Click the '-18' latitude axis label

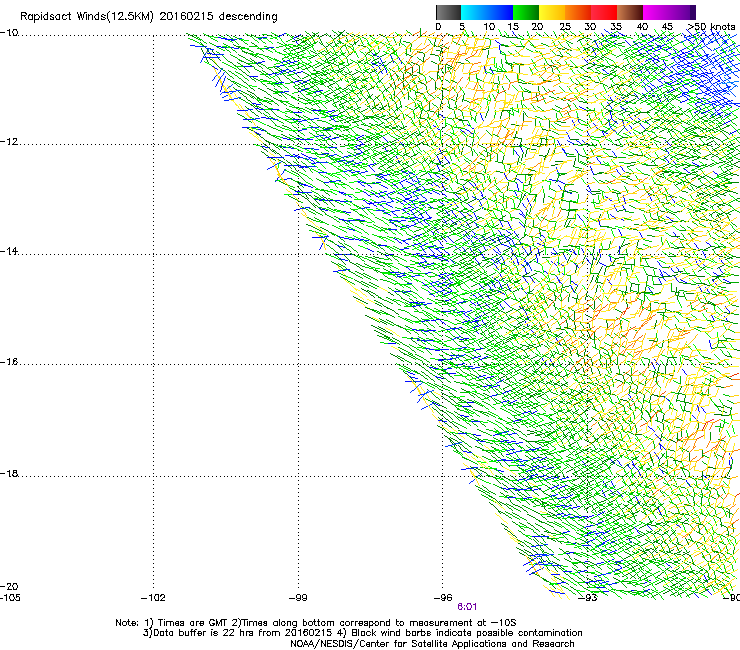click(9, 473)
